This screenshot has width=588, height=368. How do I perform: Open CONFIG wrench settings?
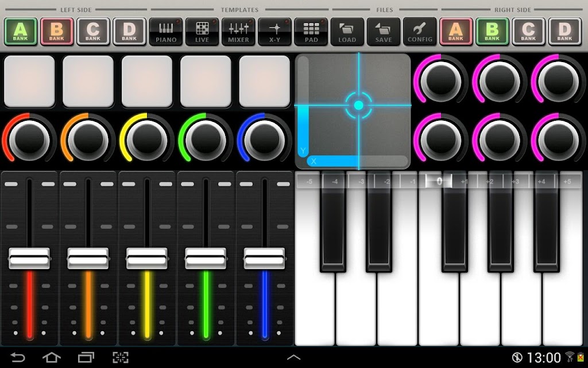point(420,32)
